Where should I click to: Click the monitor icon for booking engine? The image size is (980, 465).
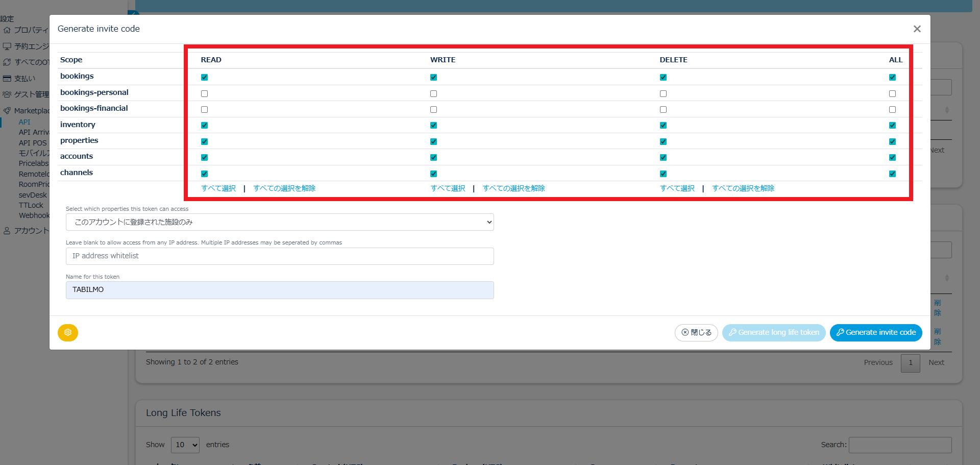click(x=7, y=46)
